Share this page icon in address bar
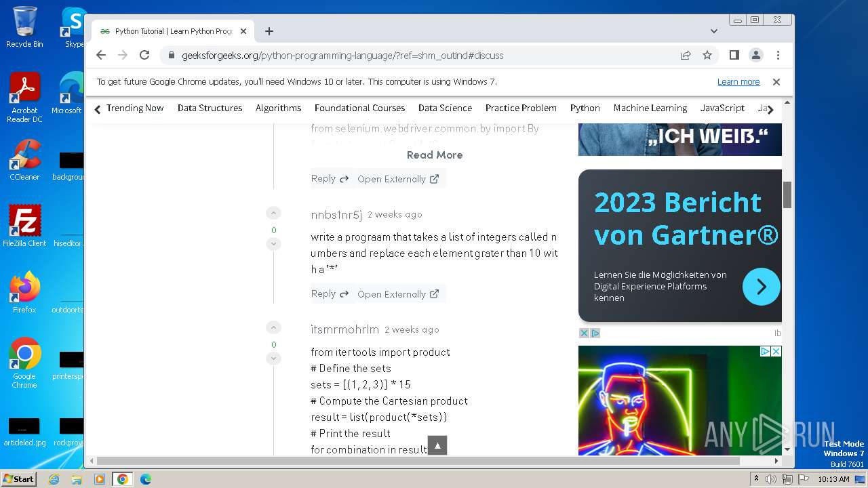868x488 pixels. tap(686, 55)
